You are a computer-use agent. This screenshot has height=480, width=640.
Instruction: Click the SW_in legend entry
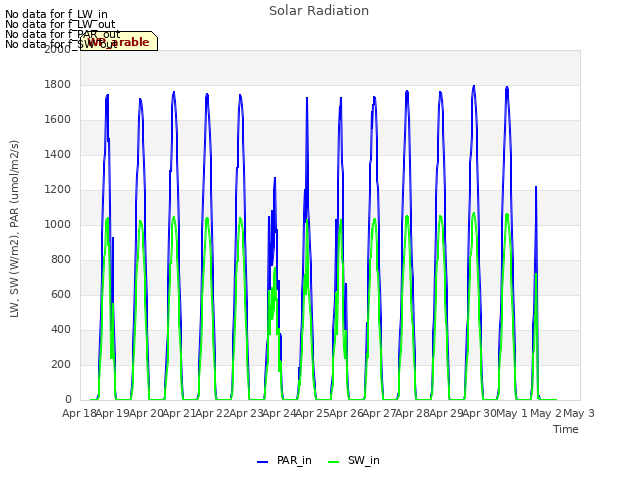point(354,460)
